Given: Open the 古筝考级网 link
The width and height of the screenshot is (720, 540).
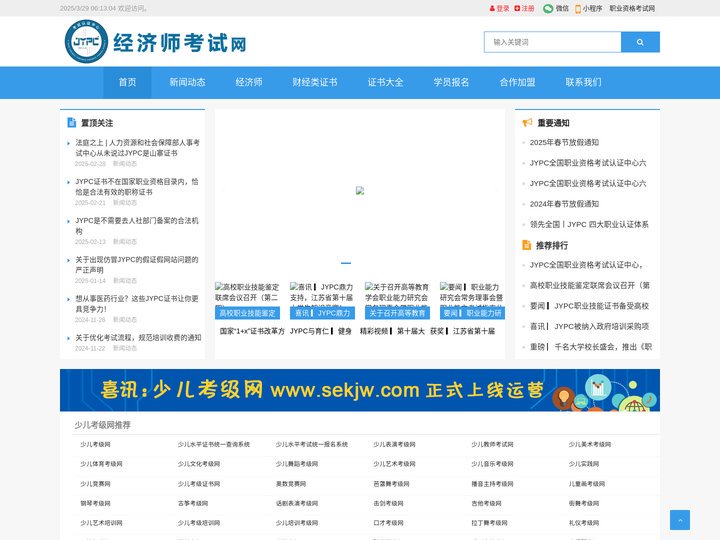Looking at the screenshot, I should pos(193,503).
